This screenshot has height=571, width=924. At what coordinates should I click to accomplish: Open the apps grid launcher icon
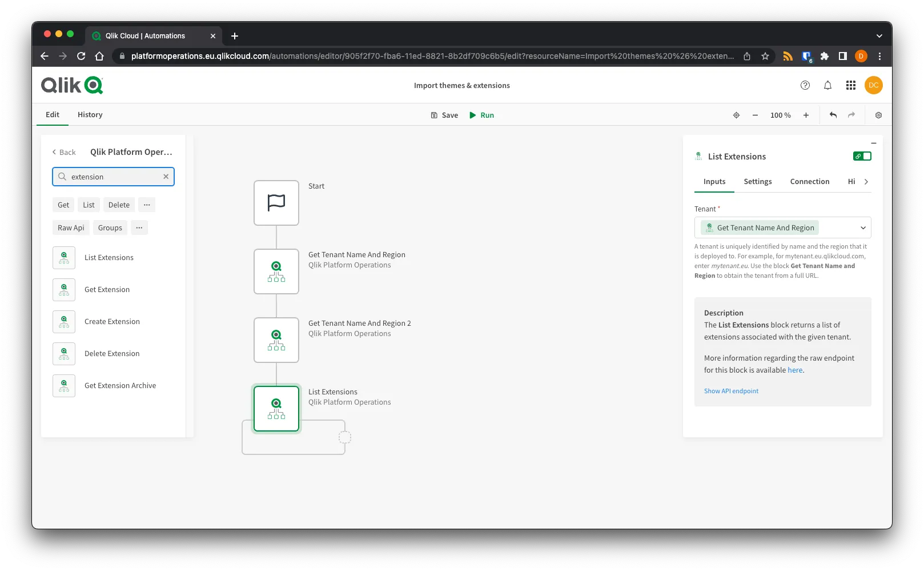(x=850, y=85)
